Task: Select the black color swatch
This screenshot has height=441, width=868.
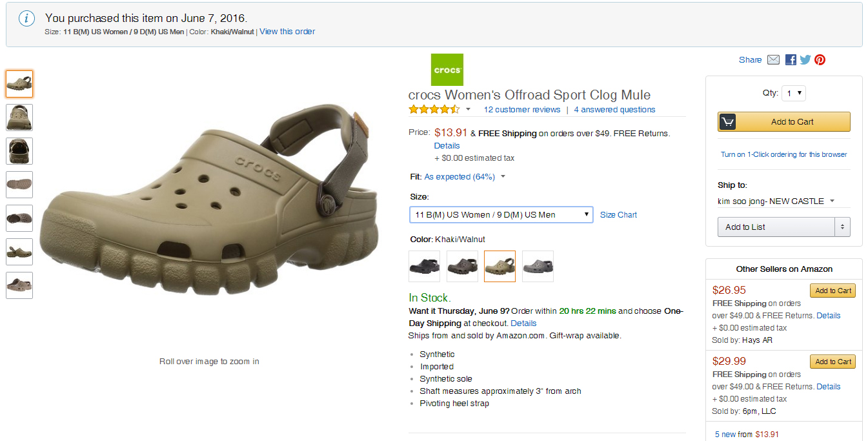Action: point(424,266)
